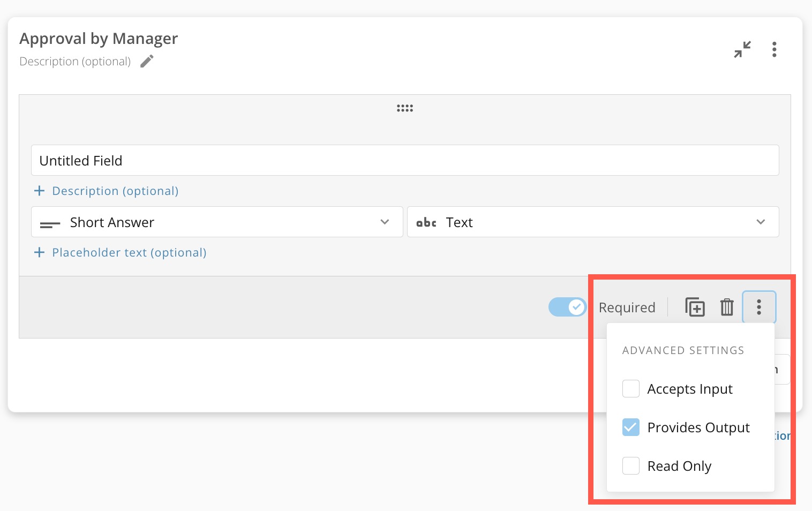Toggle the Required switch off
This screenshot has height=511, width=812.
tap(567, 307)
